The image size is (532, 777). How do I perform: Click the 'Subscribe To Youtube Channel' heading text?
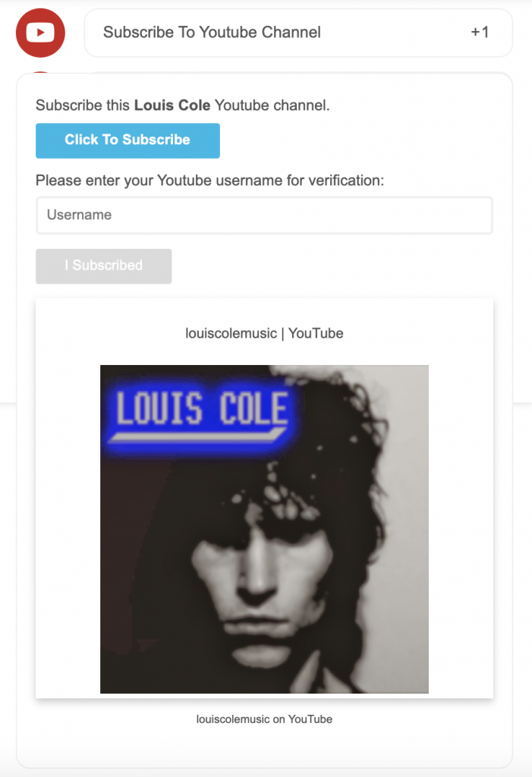212,32
